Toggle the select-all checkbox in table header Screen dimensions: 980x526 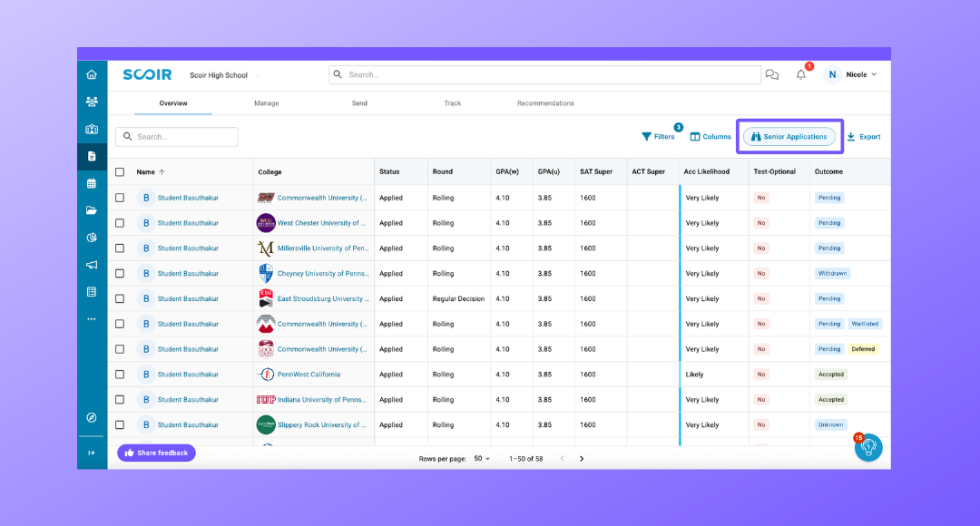tap(120, 171)
